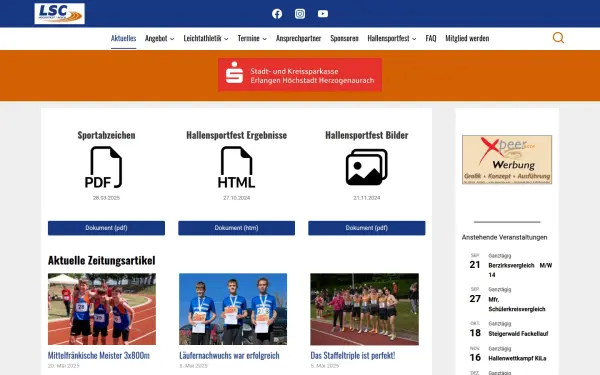
Task: Click the Dokument (htm) button
Action: point(236,228)
